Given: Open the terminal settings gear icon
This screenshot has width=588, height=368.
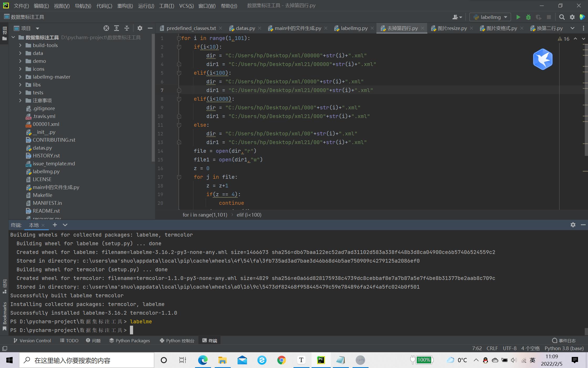Looking at the screenshot, I should pyautogui.click(x=573, y=225).
